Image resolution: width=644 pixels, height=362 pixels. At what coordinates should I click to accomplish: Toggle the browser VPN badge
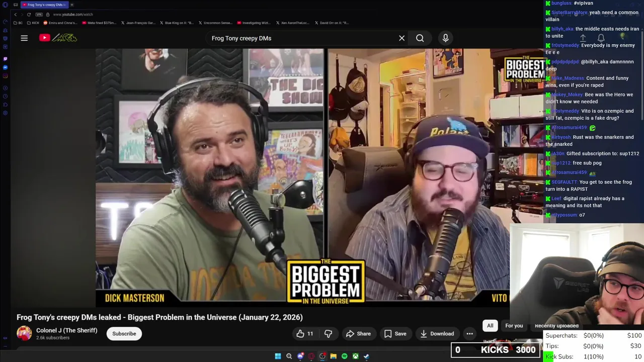pyautogui.click(x=39, y=14)
